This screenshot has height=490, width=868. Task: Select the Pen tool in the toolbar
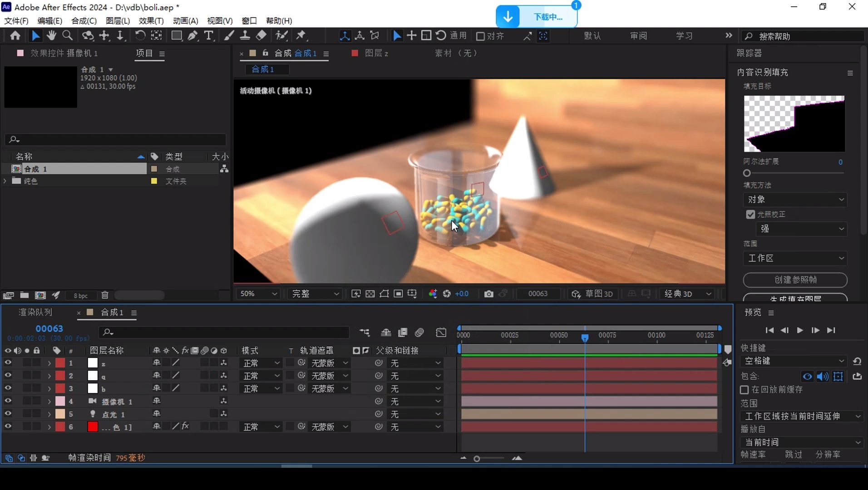(x=193, y=35)
